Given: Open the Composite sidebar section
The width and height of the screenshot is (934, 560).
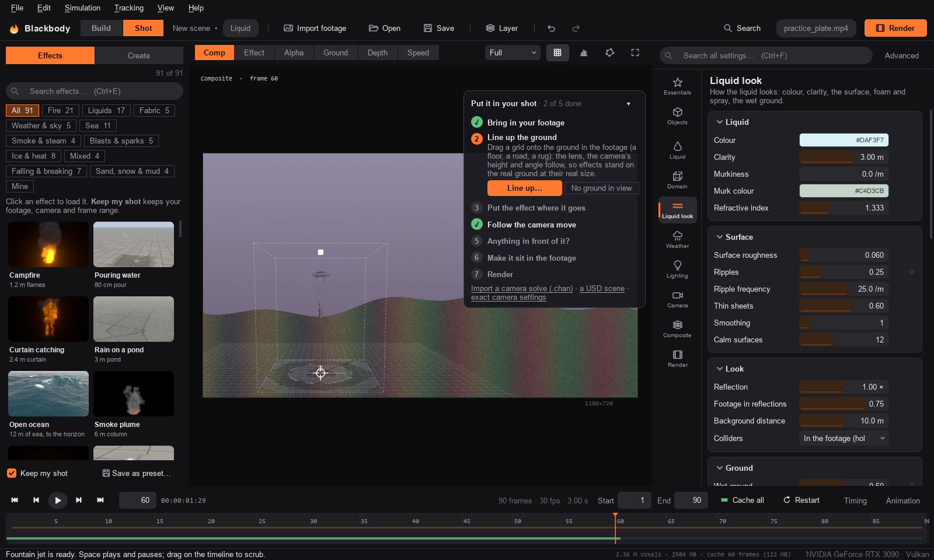Looking at the screenshot, I should click(677, 329).
